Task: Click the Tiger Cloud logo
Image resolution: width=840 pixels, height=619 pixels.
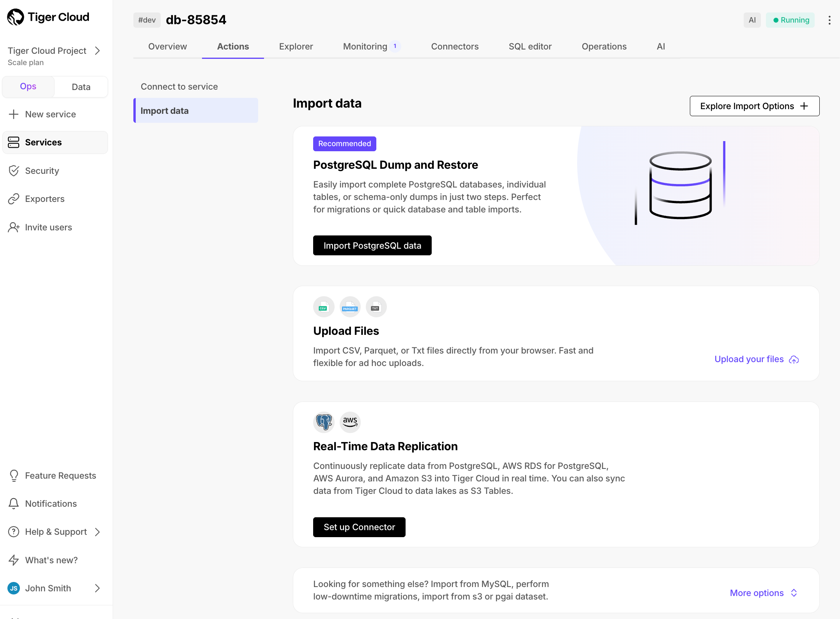Action: point(48,17)
